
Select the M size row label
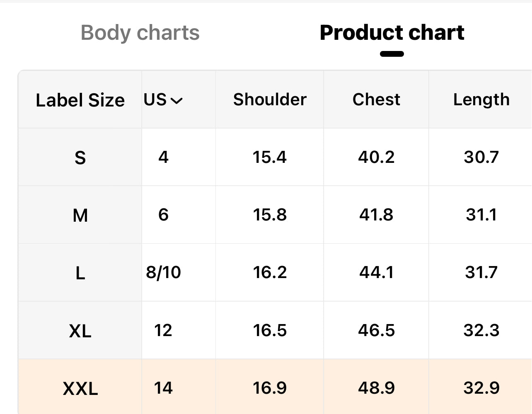click(x=80, y=215)
